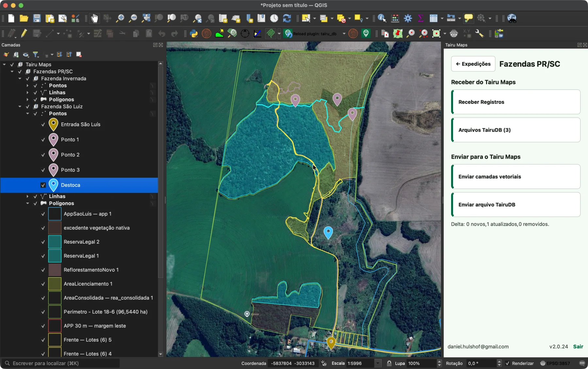This screenshot has width=588, height=369.
Task: Toggle the Ponto 2 checkbox
Action: point(43,155)
